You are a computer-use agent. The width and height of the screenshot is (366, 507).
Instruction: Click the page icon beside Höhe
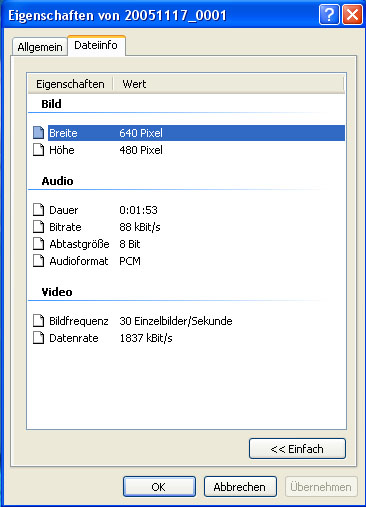coord(38,150)
